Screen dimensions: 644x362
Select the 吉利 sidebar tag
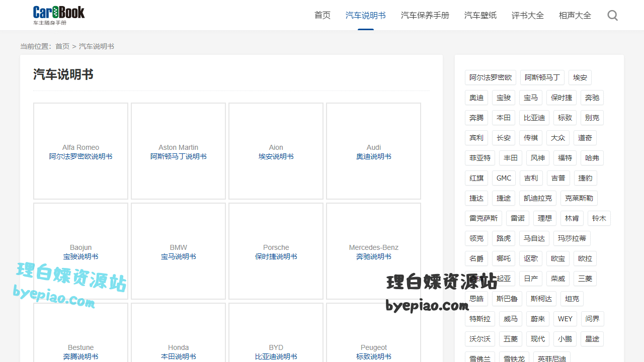coord(531,178)
